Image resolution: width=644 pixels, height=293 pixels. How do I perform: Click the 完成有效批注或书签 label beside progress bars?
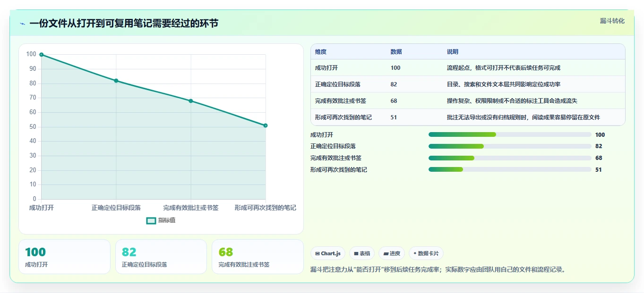(x=336, y=158)
